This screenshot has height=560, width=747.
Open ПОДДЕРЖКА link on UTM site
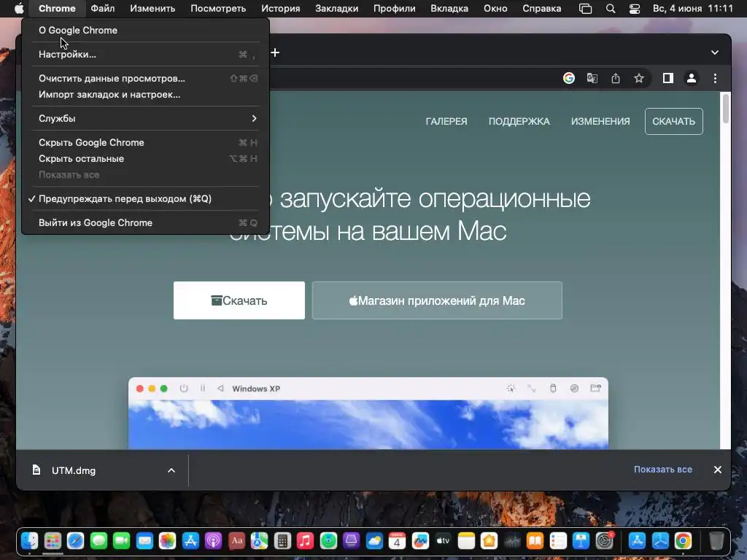coord(519,122)
